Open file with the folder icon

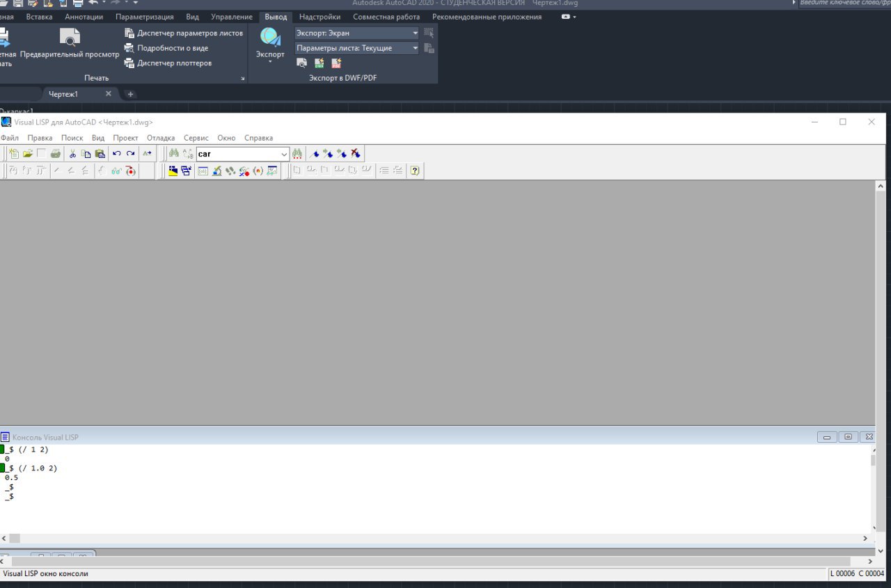point(28,154)
